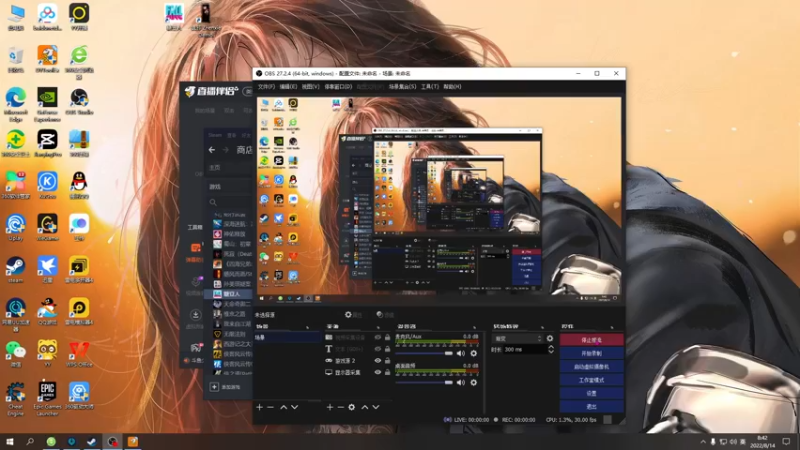The height and width of the screenshot is (450, 800).
Task: Open the Docks menu in OBS
Action: [x=338, y=87]
